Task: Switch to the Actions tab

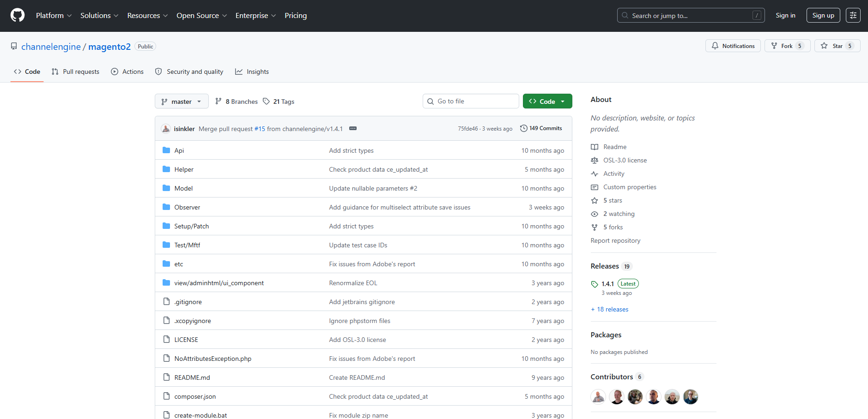Action: click(127, 72)
